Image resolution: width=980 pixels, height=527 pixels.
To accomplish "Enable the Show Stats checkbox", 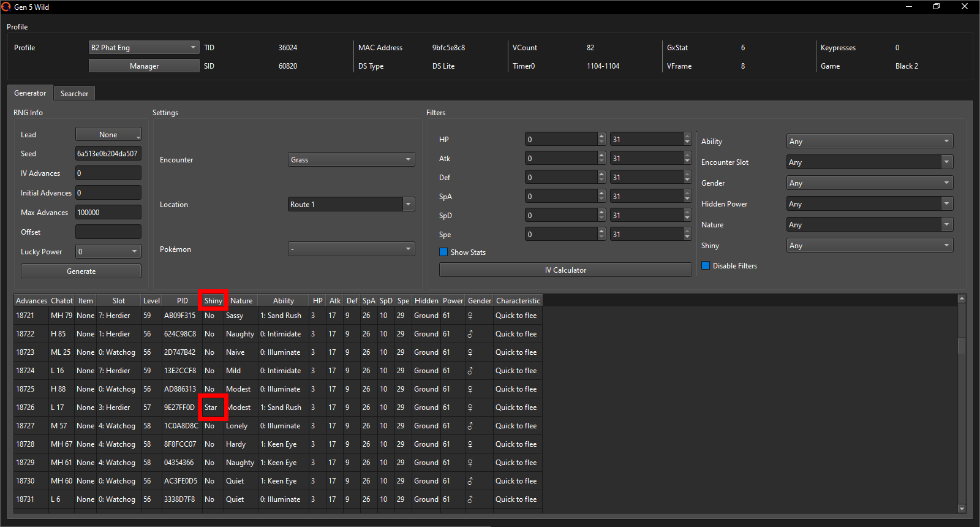I will point(443,252).
